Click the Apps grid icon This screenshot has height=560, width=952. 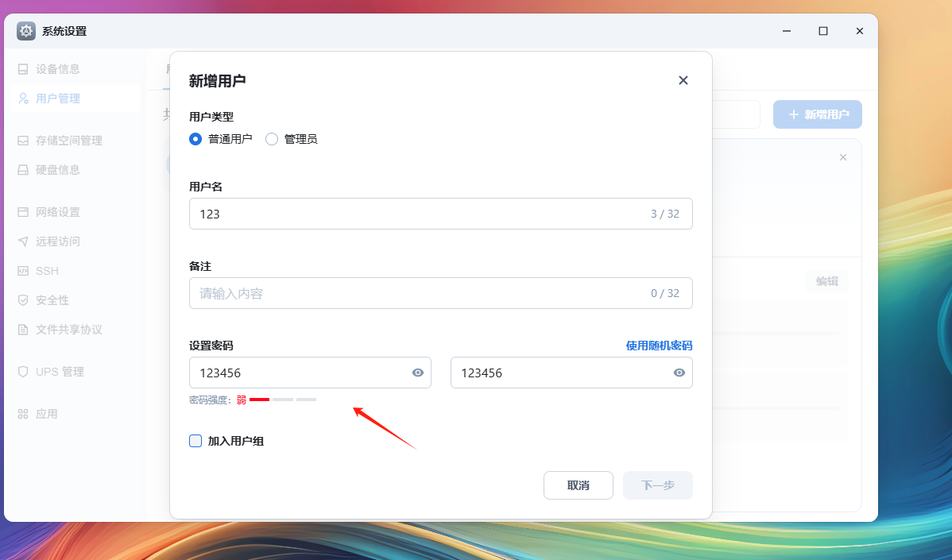pyautogui.click(x=23, y=415)
